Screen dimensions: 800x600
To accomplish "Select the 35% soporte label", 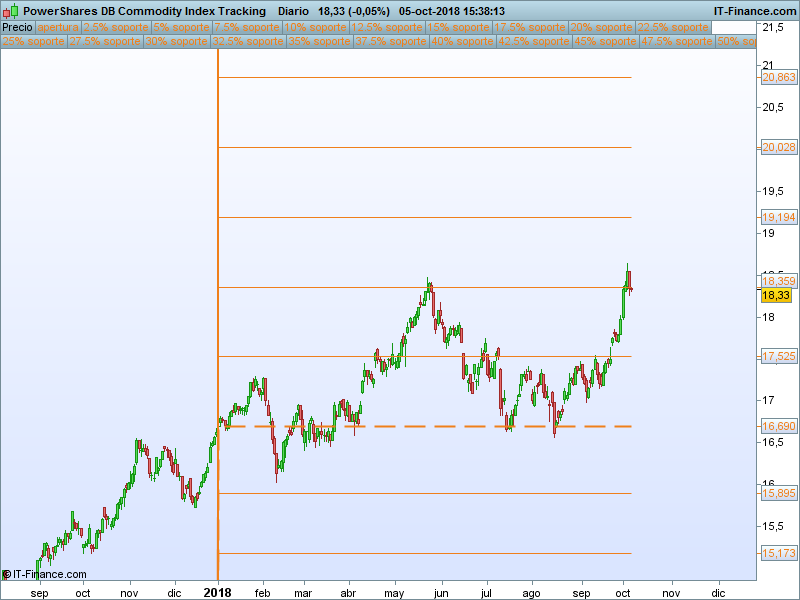I will point(319,41).
